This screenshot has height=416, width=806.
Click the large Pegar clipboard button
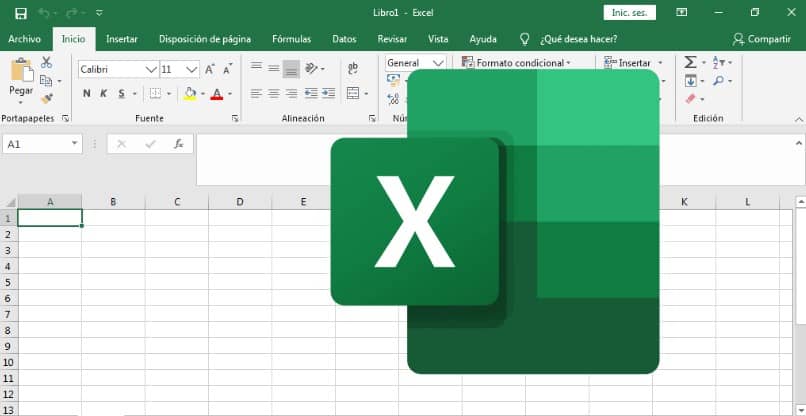coord(22,76)
